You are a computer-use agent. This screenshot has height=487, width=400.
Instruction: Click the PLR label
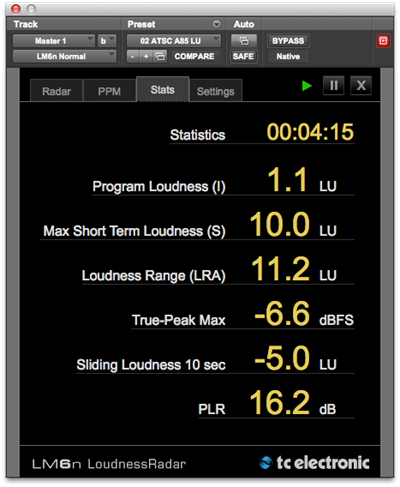click(212, 409)
